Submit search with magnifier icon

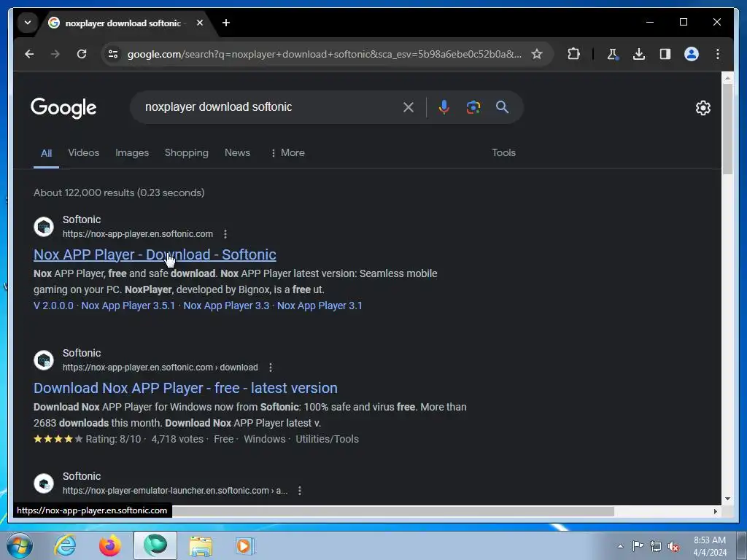tap(502, 107)
